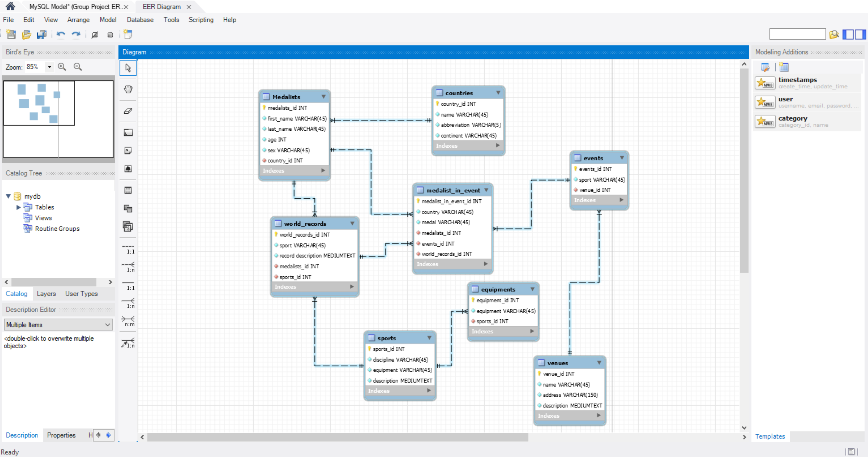Expand Indexes section of countries table
868x457 pixels.
(x=497, y=146)
